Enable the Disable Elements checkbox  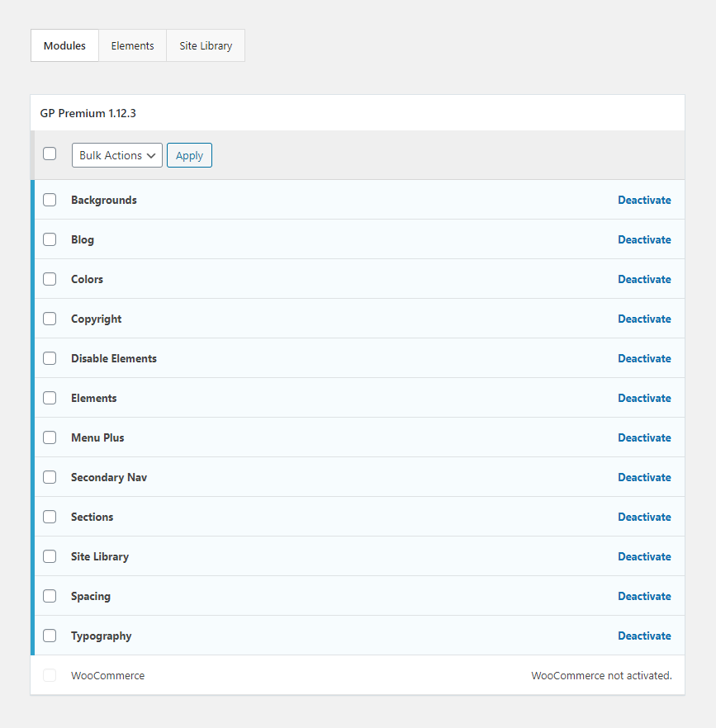pos(50,358)
